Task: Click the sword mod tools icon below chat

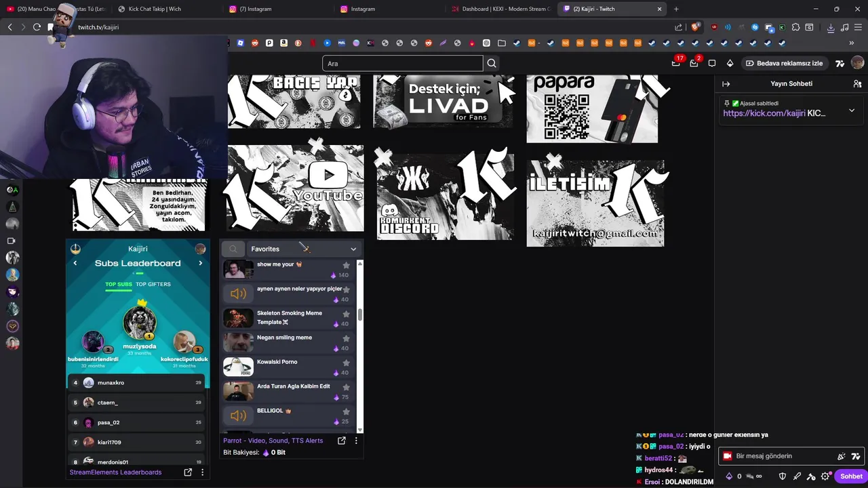Action: (x=797, y=476)
